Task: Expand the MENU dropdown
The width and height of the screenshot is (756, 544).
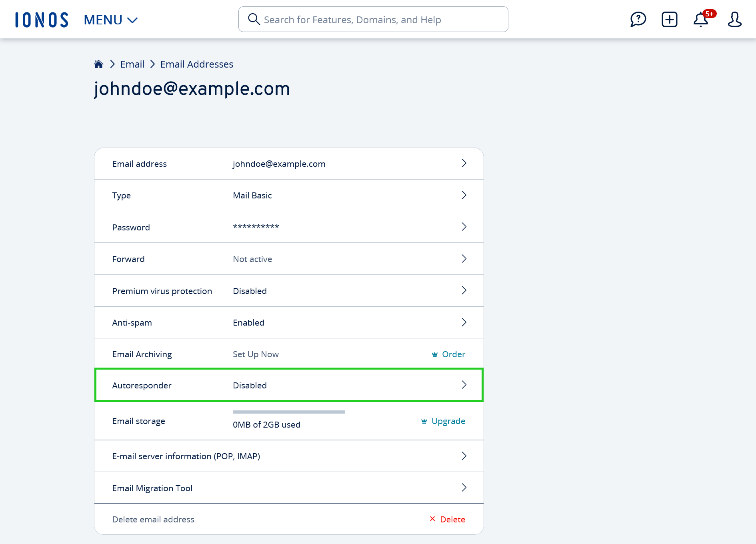Action: coord(111,20)
